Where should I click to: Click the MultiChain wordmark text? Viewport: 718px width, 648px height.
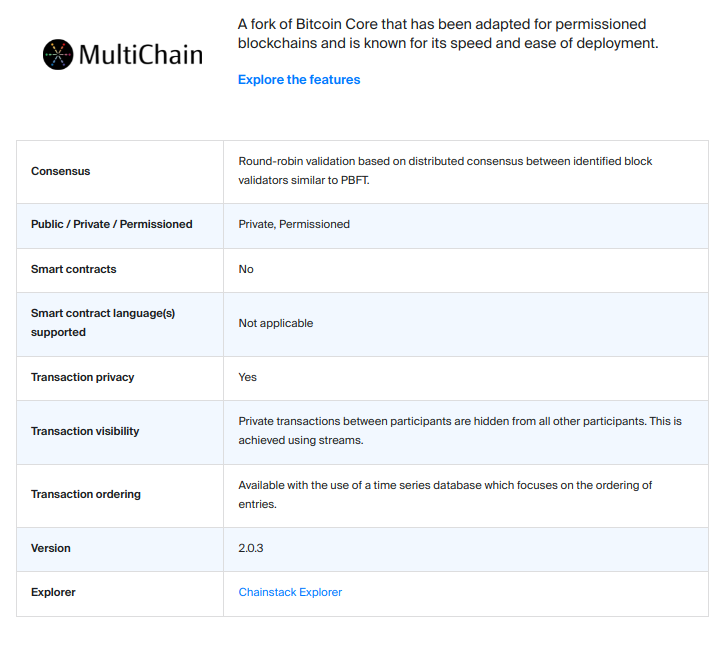(140, 54)
